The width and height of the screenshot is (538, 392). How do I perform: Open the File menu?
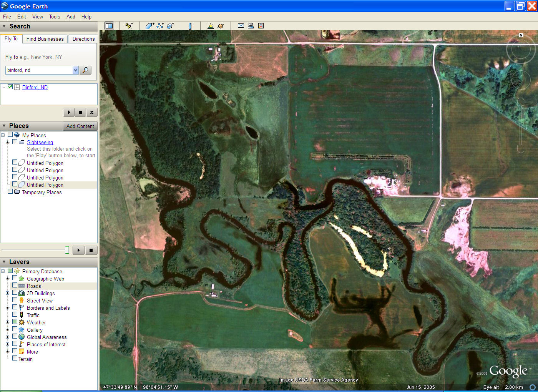click(7, 17)
